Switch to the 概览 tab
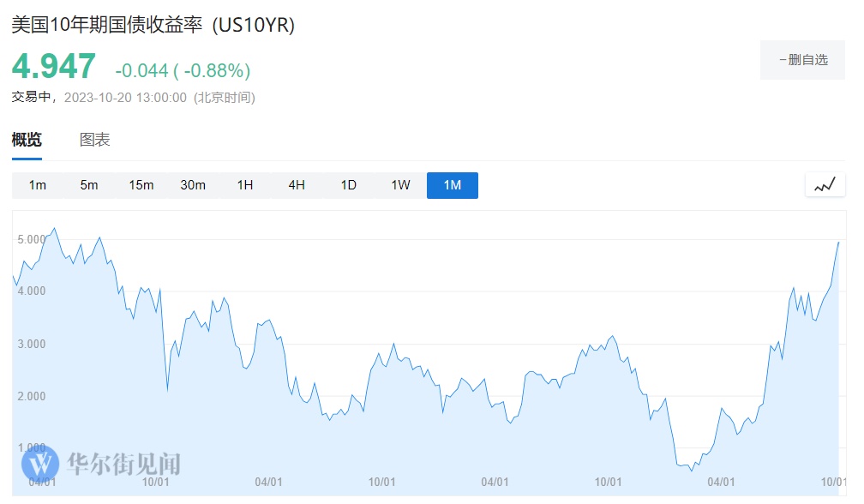The height and width of the screenshot is (504, 864). coord(27,140)
